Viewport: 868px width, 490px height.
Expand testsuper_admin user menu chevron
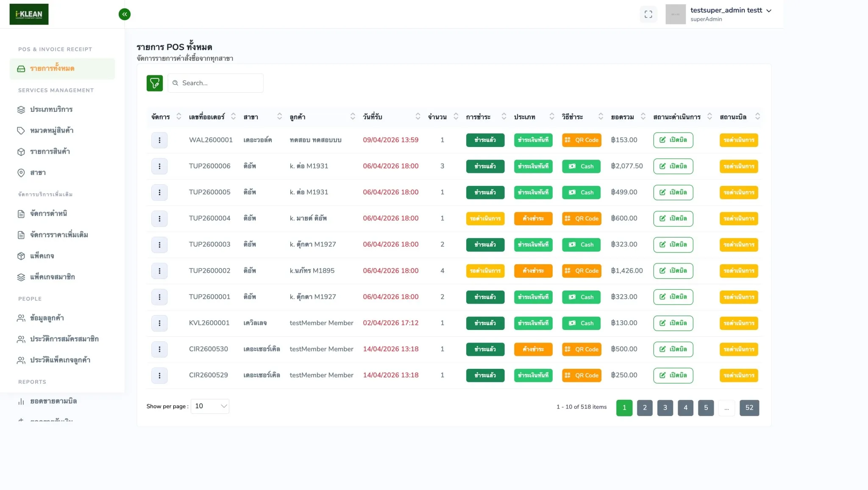coord(769,11)
